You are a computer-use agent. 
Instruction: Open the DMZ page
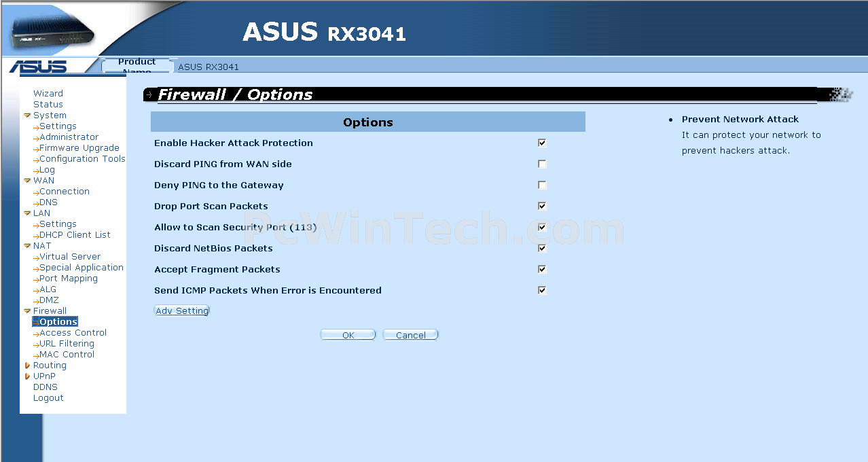49,300
